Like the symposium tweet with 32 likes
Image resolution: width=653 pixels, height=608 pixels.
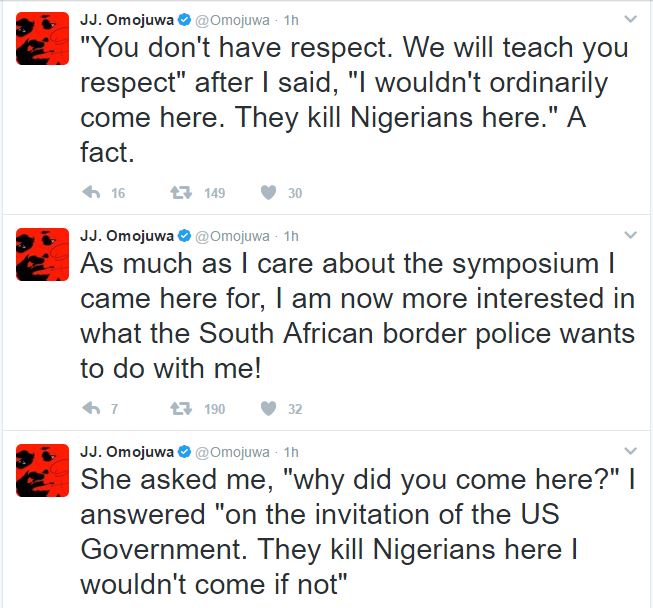(268, 408)
